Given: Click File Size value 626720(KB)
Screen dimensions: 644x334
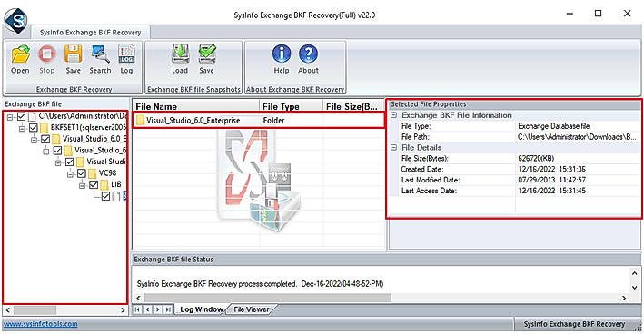Looking at the screenshot, I should click(536, 159).
